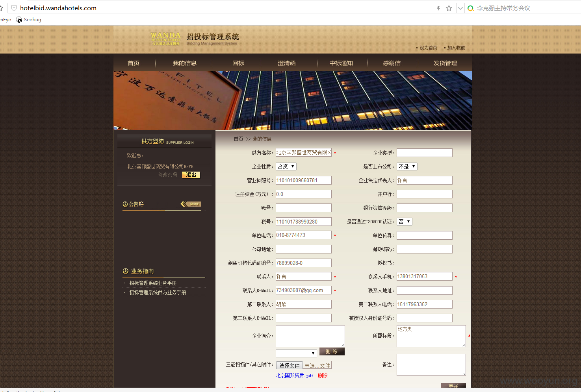581x392 pixels.
Task: Click the 联系人E-MAIL input field
Action: 304,290
